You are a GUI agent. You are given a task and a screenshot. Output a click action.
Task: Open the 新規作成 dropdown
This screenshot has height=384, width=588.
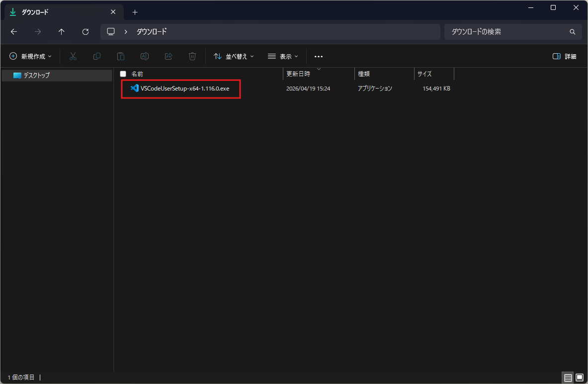30,56
